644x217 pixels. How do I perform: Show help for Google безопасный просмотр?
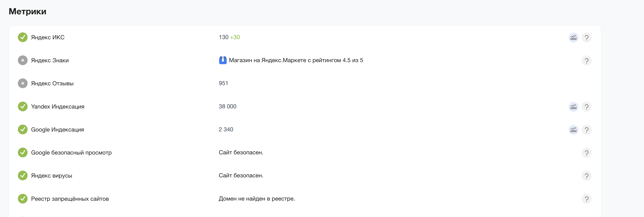(x=586, y=153)
